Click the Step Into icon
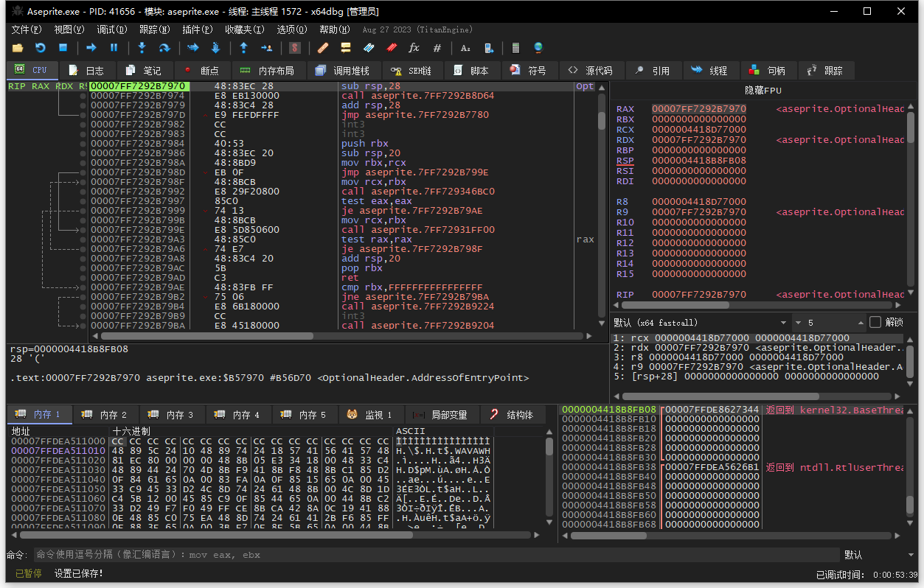The width and height of the screenshot is (924, 588). [x=142, y=48]
